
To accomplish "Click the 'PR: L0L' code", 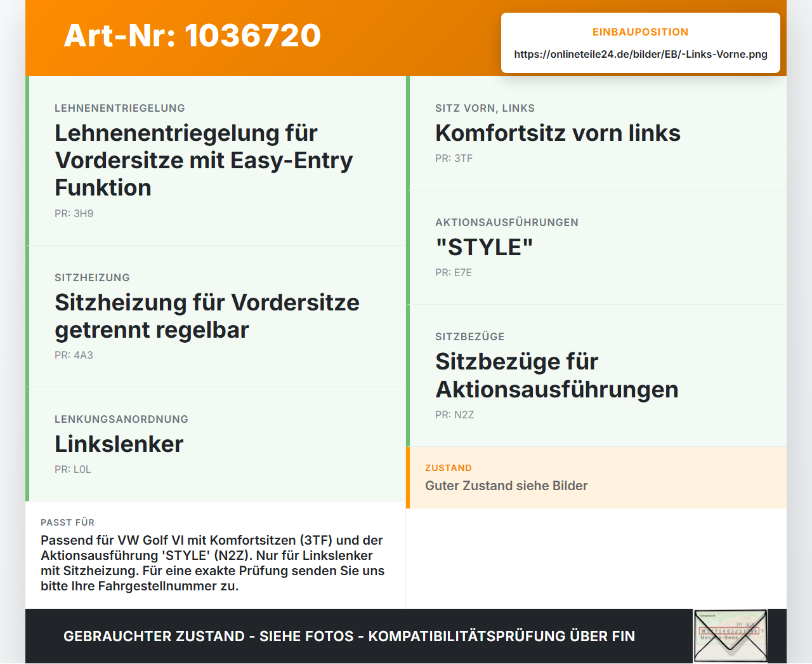I will [73, 470].
